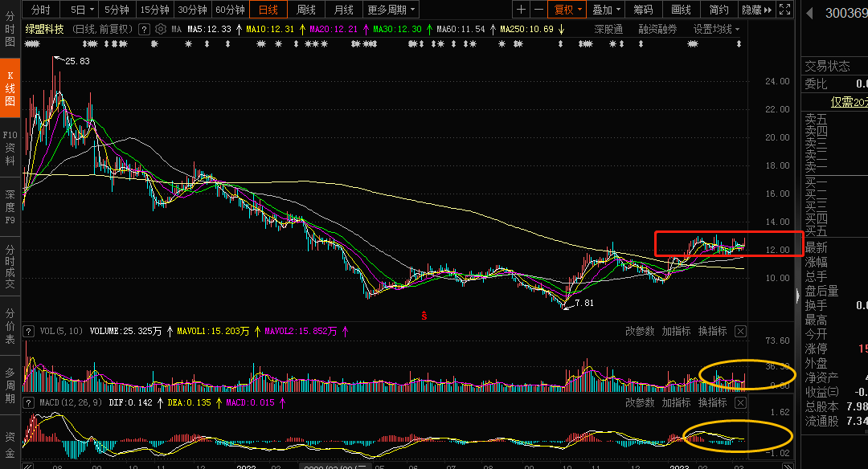Jump to latest data with right double-arrow

788,467
